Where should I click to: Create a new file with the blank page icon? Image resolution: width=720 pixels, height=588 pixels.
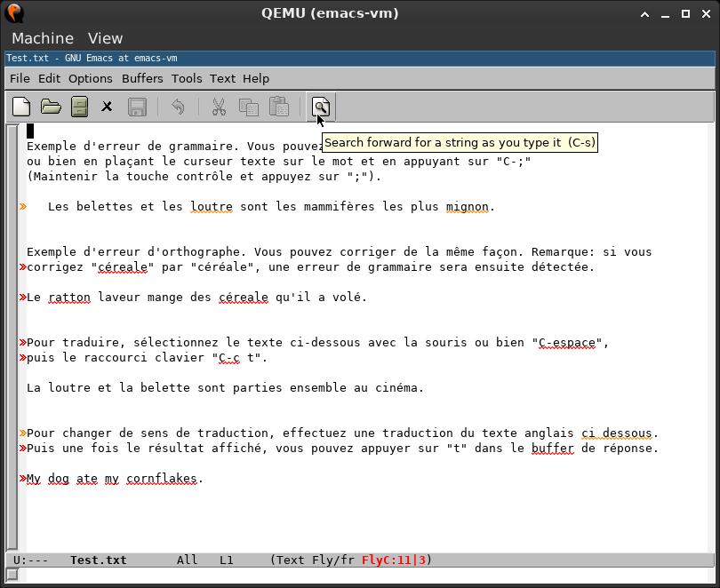point(20,107)
